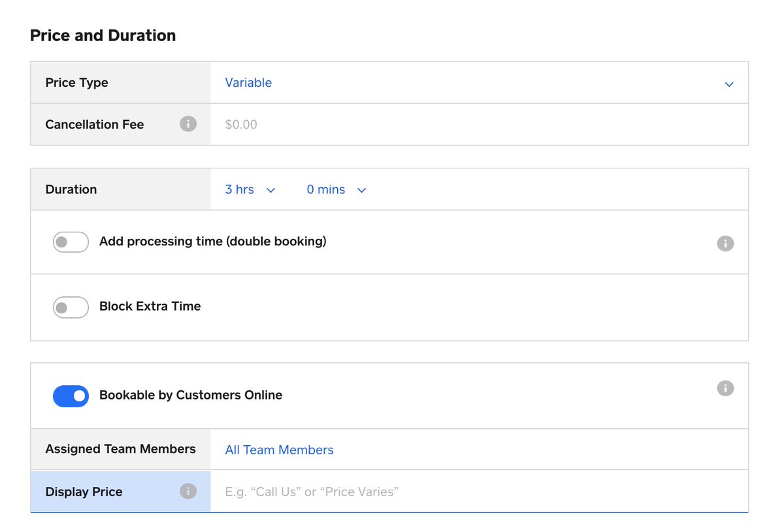Click the Block Extra Time label text
This screenshot has width=784, height=532.
pos(150,306)
